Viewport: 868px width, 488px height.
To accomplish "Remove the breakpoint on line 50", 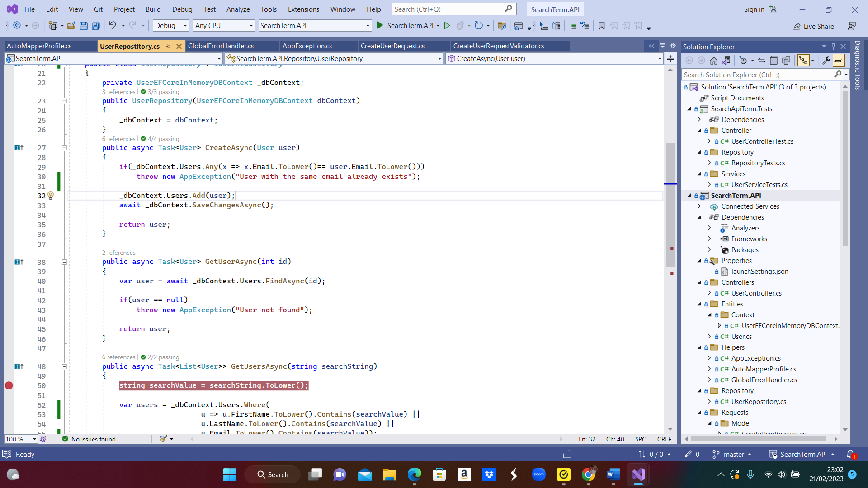I will tap(9, 385).
